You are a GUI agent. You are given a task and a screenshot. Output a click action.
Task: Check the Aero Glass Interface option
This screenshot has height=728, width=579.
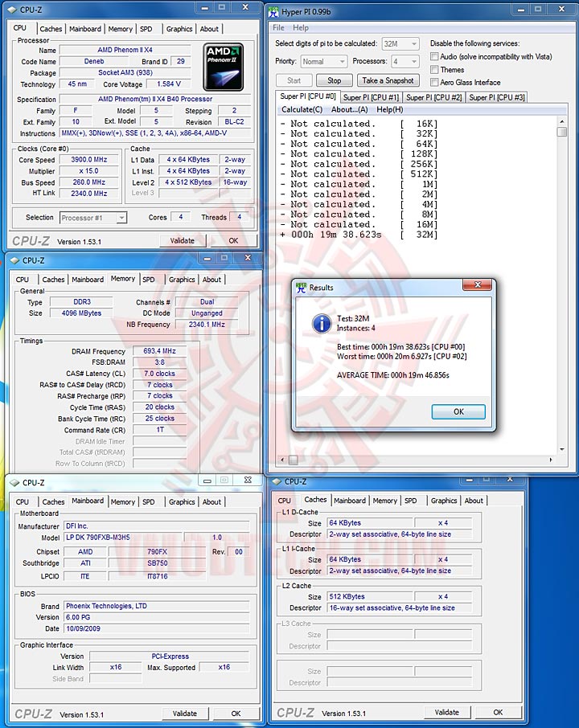[434, 82]
